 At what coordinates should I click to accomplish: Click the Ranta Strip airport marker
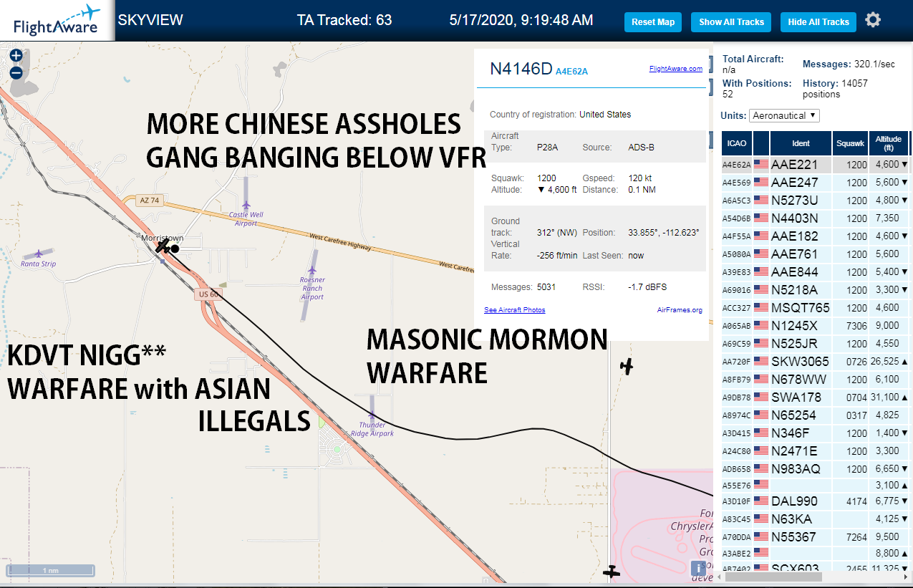38,254
